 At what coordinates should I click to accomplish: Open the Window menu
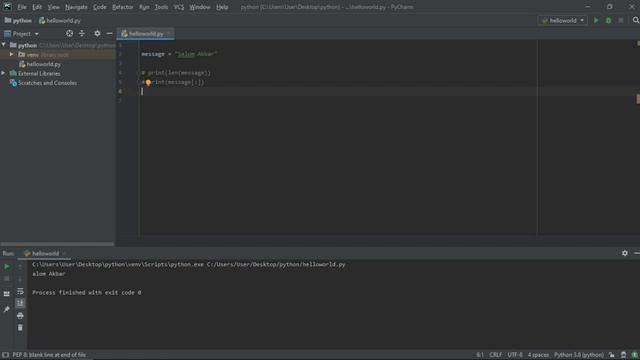pyautogui.click(x=200, y=7)
